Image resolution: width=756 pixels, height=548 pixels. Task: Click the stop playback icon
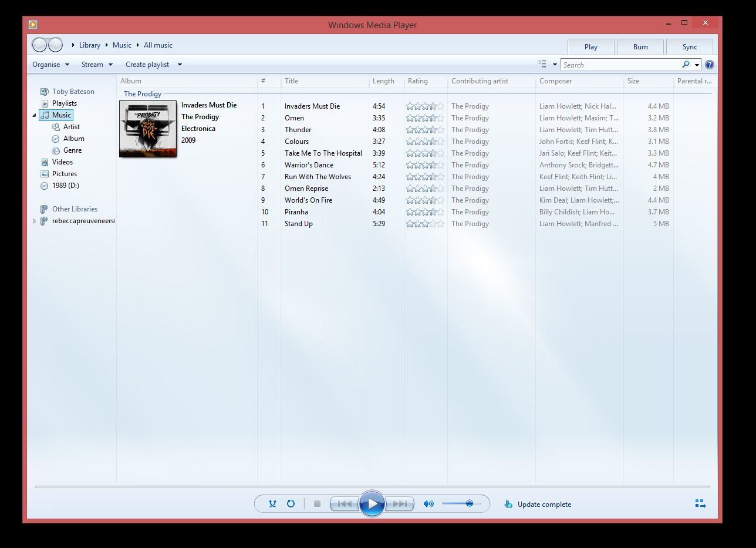pyautogui.click(x=317, y=503)
